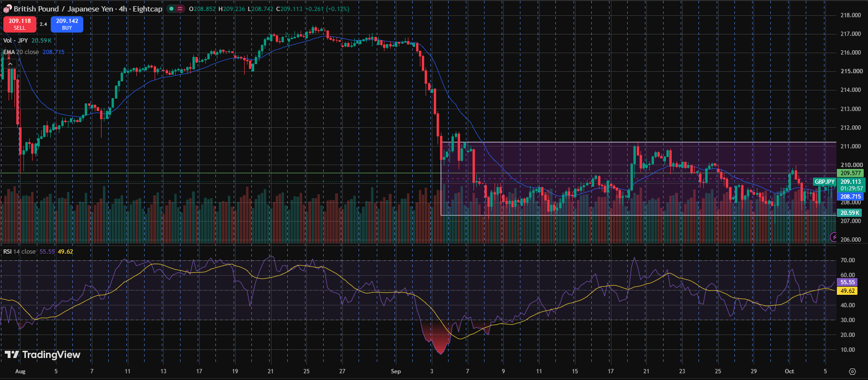Click the 20.59 K volume axis label
Screen dimensions: 868x380
click(850, 213)
